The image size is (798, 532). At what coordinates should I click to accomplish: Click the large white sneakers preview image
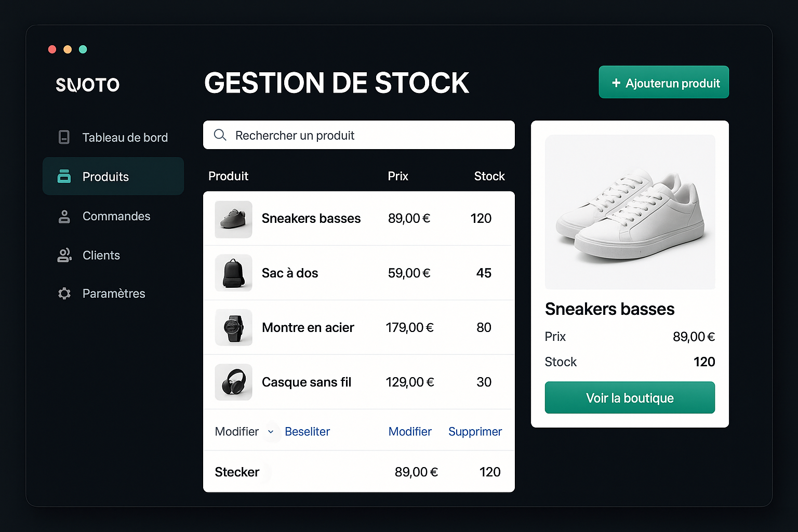click(x=630, y=212)
